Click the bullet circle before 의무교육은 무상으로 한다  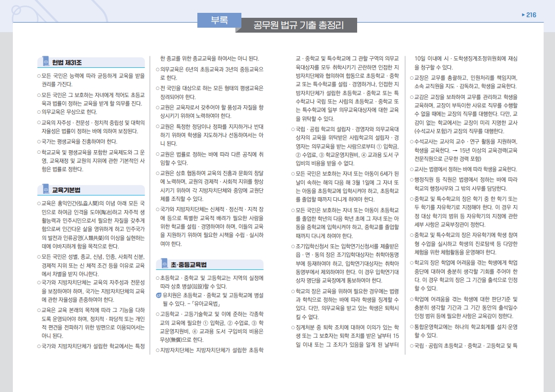[39, 112]
